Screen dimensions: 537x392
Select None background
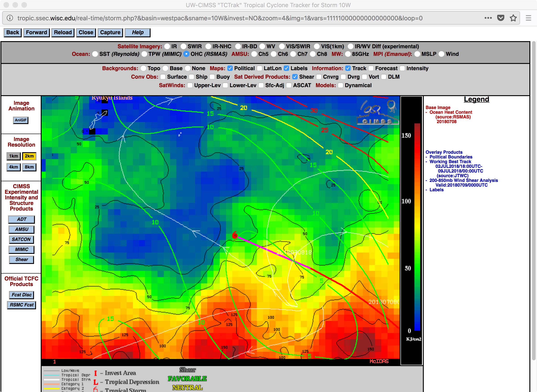click(188, 68)
